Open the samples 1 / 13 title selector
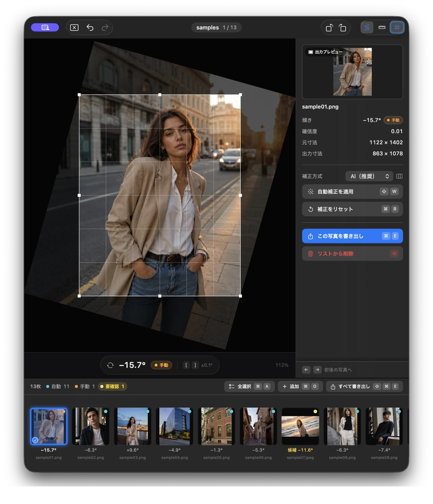 click(x=216, y=27)
